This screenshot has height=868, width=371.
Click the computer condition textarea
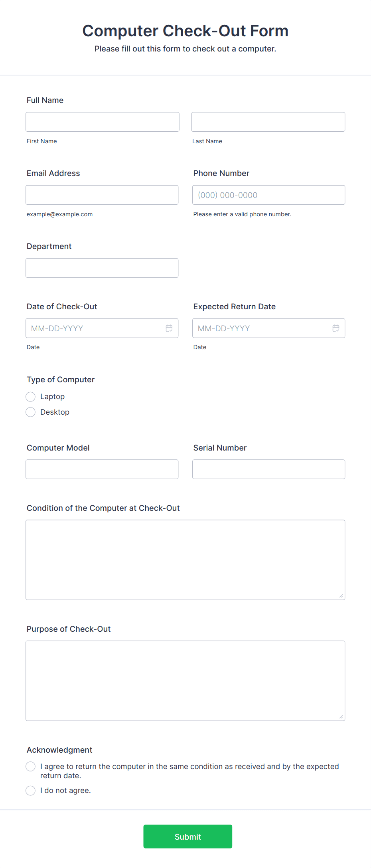(x=185, y=559)
